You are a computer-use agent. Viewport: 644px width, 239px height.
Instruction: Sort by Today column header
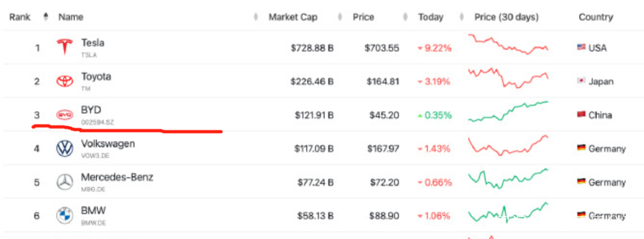[x=431, y=17]
